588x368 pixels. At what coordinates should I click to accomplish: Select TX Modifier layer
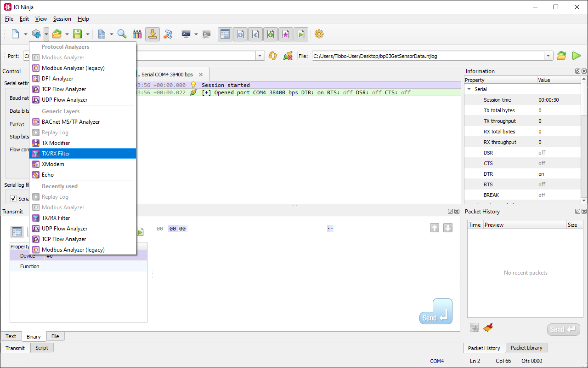(83, 143)
